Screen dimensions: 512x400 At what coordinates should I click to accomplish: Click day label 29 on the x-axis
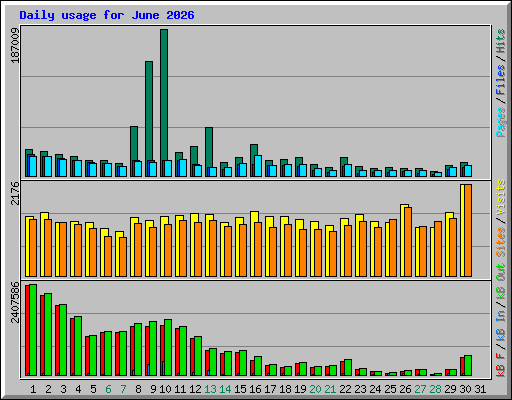pos(450,389)
